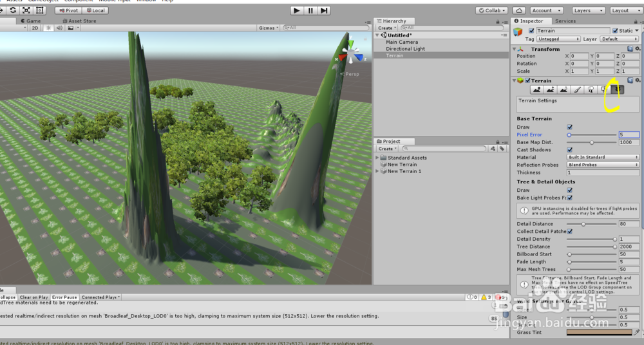This screenshot has width=644, height=345.
Task: Open Transform component help icon
Action: 630,49
